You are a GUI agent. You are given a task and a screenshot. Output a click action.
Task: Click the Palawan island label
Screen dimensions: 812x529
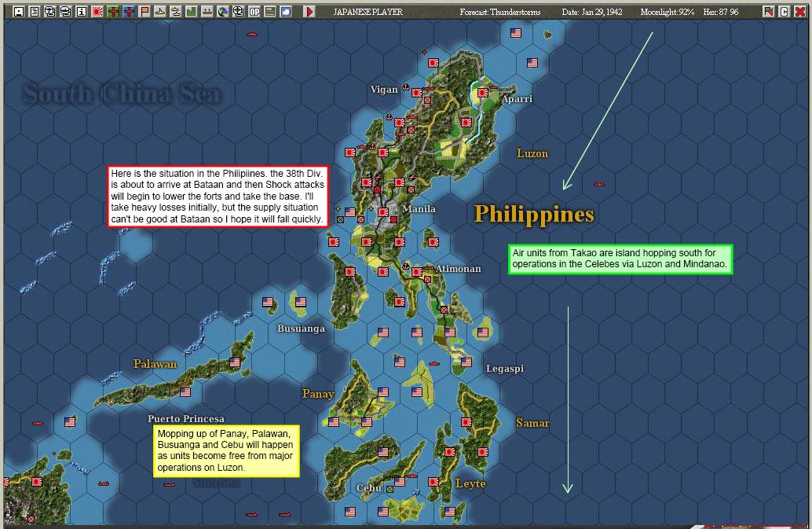pos(155,364)
